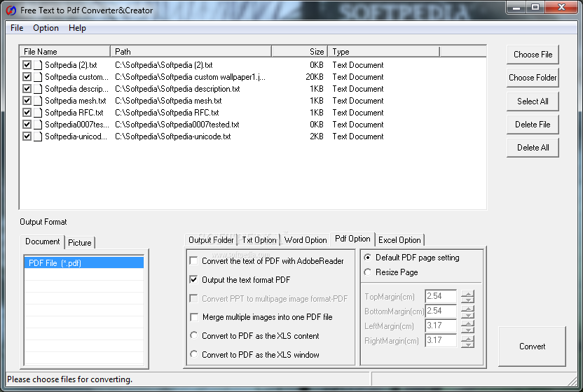The height and width of the screenshot is (392, 583).
Task: Increase TopMargin with up spinner arrow
Action: (468, 293)
